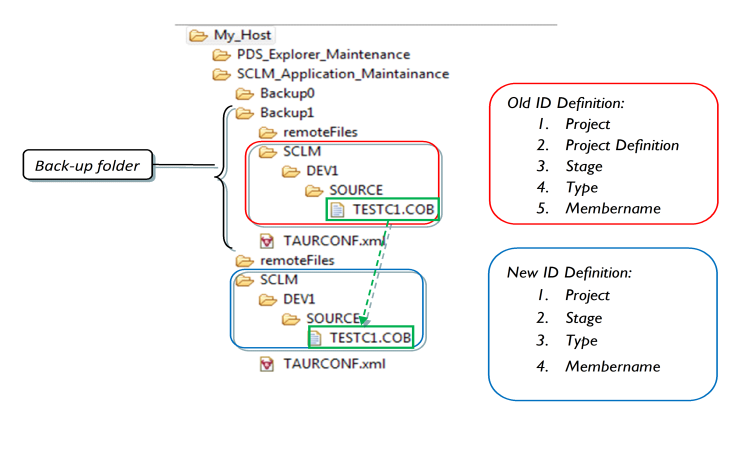Viewport: 739px width, 466px height.
Task: Click TAURCONF.xml file icon under Backup1
Action: (267, 241)
